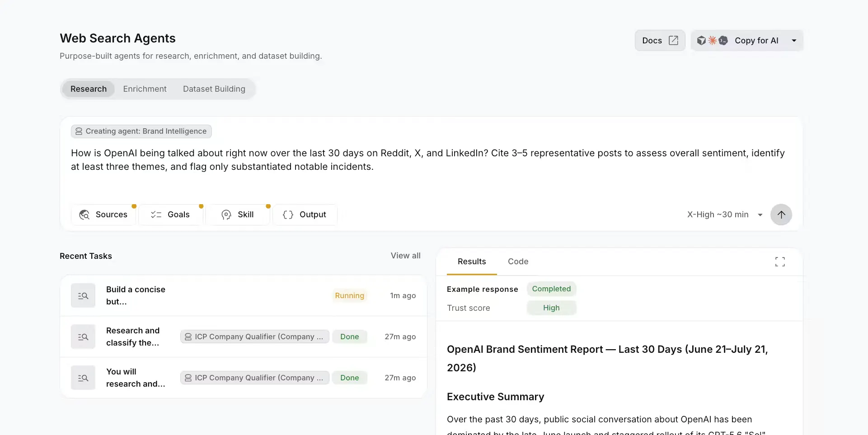Image resolution: width=868 pixels, height=435 pixels.
Task: Click the Skill head icon
Action: click(x=226, y=215)
